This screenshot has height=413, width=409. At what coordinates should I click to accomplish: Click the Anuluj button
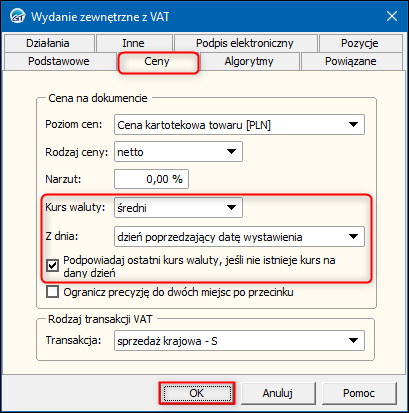tap(278, 393)
